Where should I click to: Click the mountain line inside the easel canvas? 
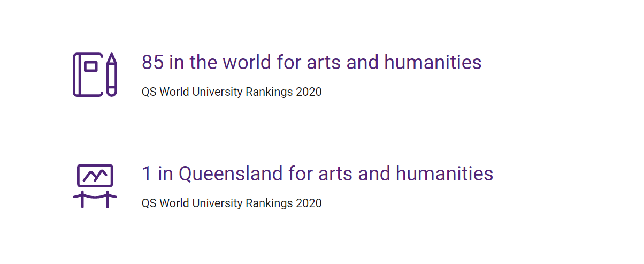[x=95, y=175]
